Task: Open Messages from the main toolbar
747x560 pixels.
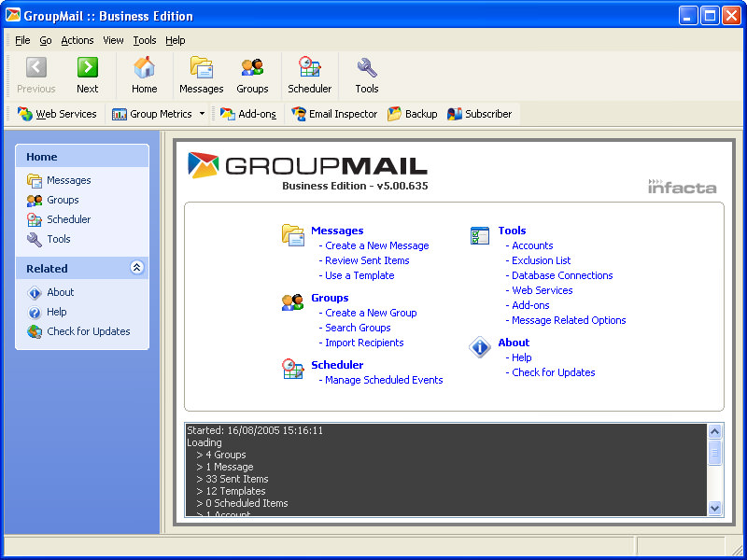Action: click(202, 76)
